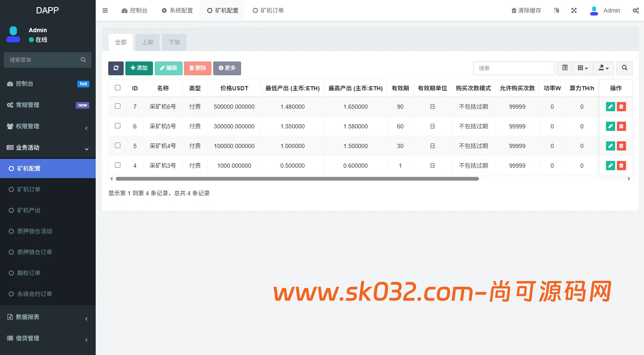Click the DAPP logo title
Viewport: 644px width, 355px height.
click(48, 10)
